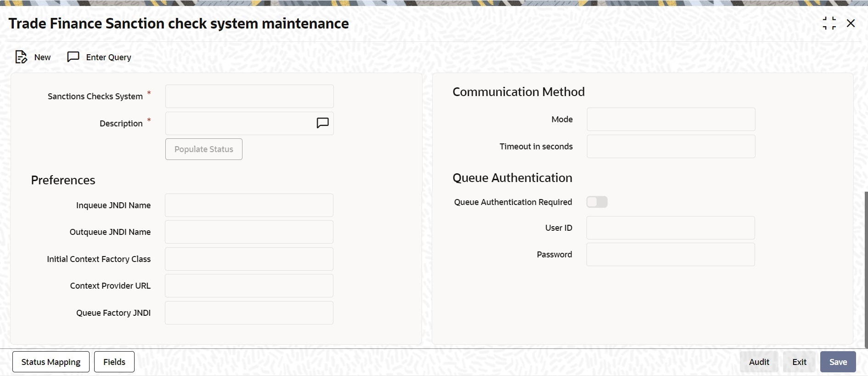The width and height of the screenshot is (868, 376).
Task: Click the 'Queue Authentication' section heading
Action: (x=513, y=178)
